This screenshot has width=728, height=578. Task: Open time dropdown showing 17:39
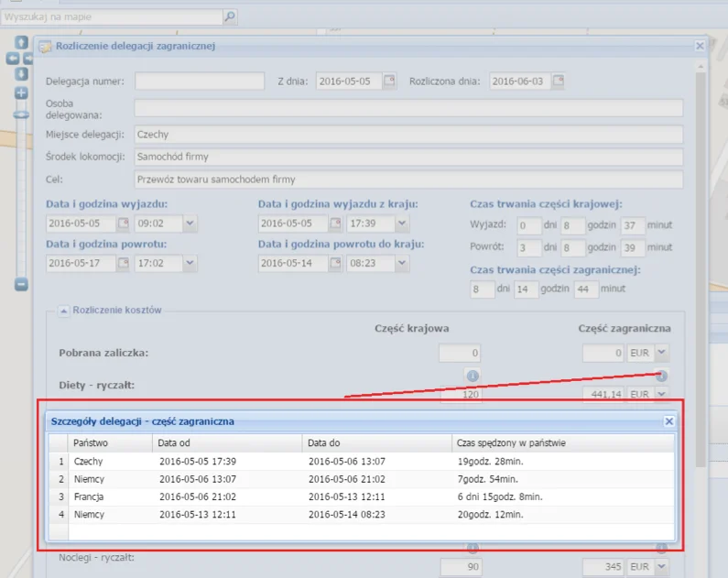coord(402,224)
